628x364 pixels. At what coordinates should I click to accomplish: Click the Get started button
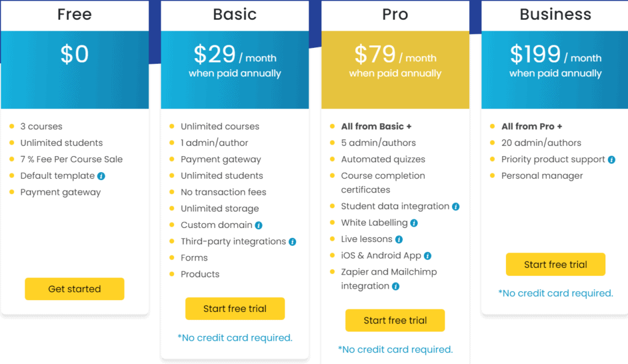pyautogui.click(x=74, y=289)
